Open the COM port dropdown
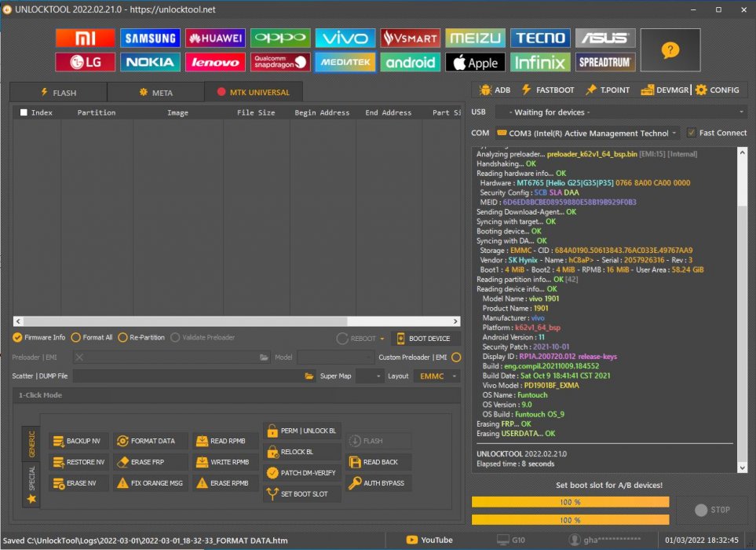The width and height of the screenshot is (756, 550). pos(587,133)
